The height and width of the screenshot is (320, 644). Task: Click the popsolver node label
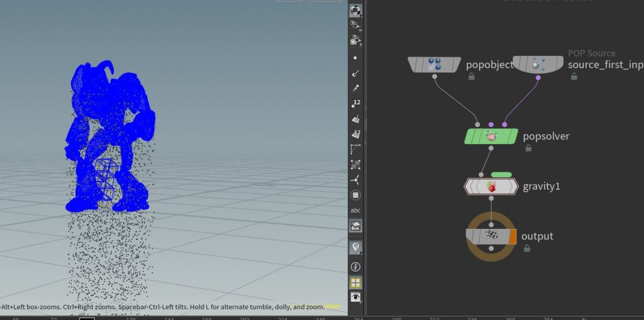point(546,136)
